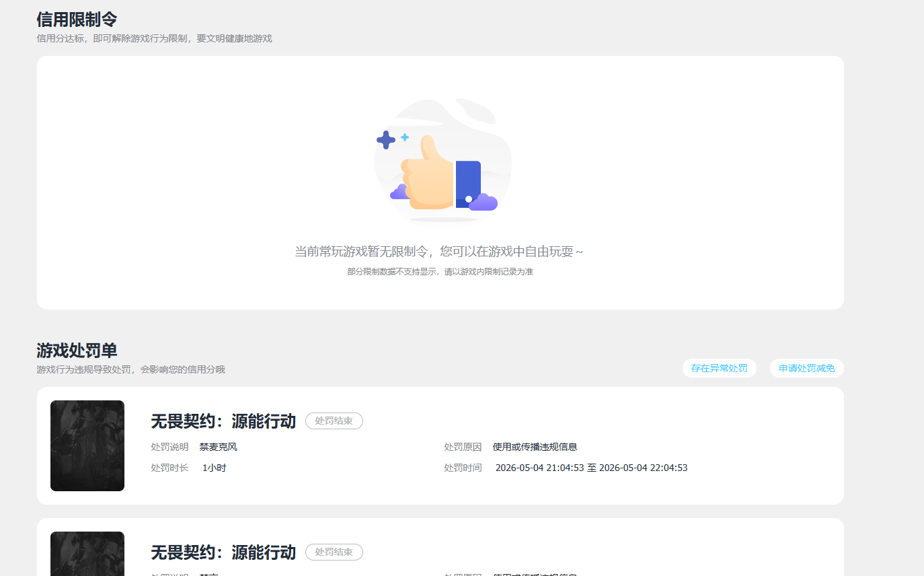Click the 处罚时间 label in the first card
Screen dimensions: 924x576
(x=463, y=468)
